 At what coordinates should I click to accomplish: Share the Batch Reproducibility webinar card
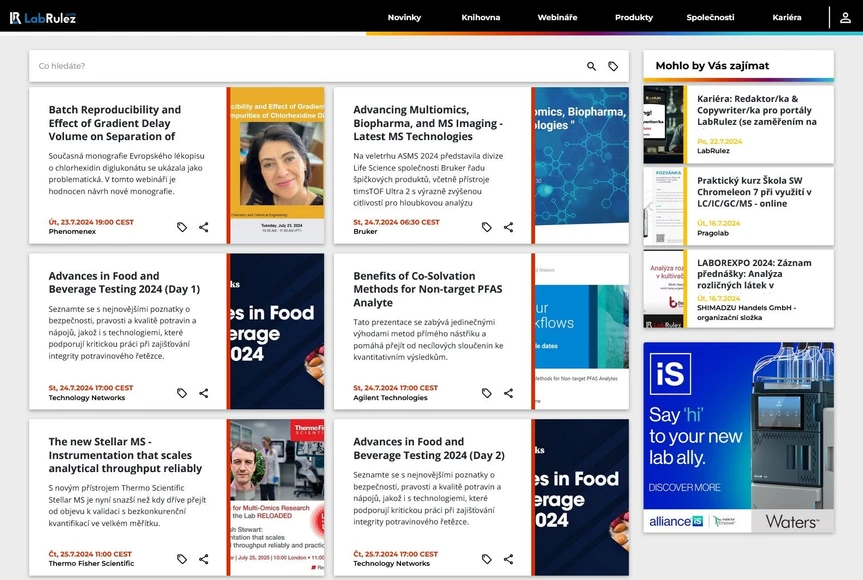[x=204, y=227]
